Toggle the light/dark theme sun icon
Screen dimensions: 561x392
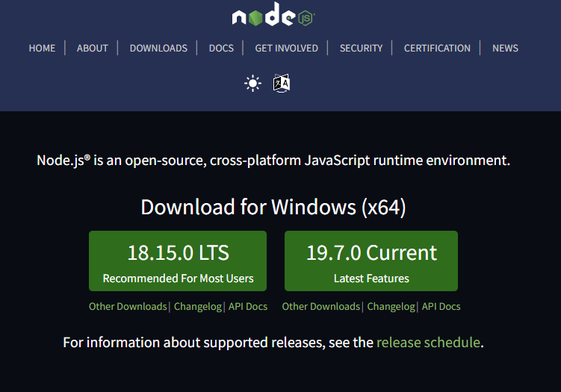tap(253, 84)
